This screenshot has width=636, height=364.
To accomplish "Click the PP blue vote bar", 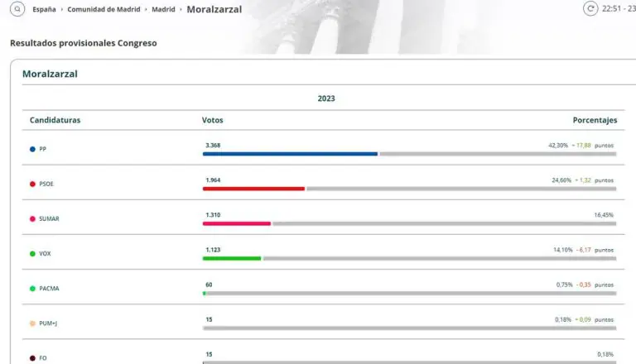I will [290, 154].
